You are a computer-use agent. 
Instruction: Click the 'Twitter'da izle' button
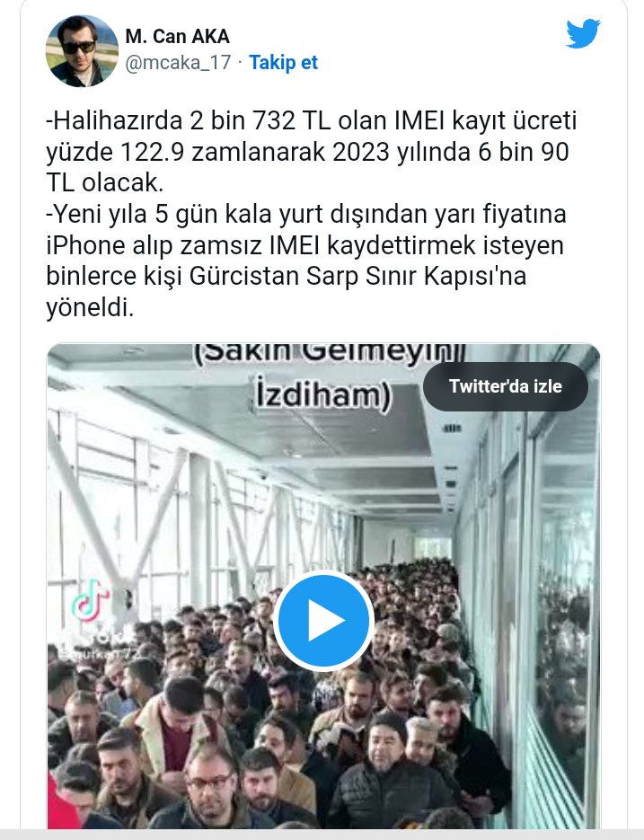tap(506, 386)
